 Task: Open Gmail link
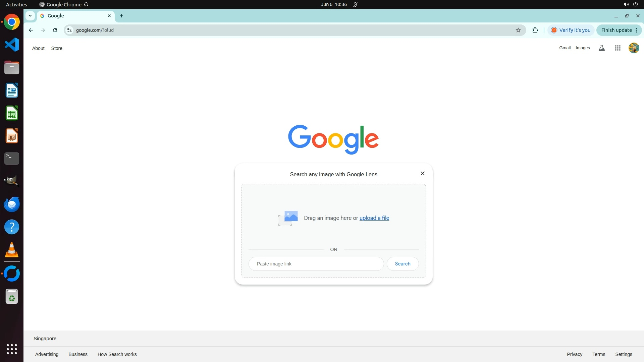click(x=565, y=48)
